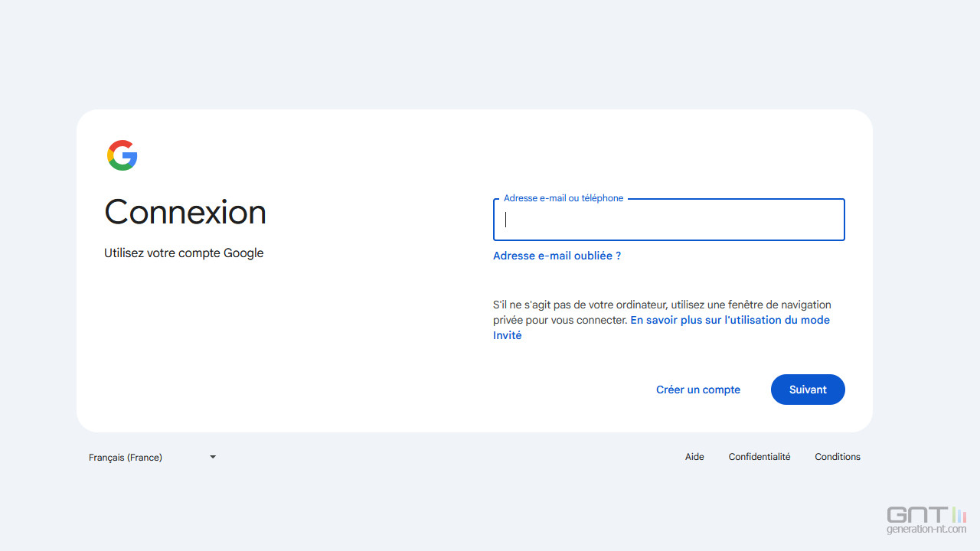Viewport: 980px width, 551px height.
Task: Click the word "Invité" in the guest mode link
Action: 507,335
